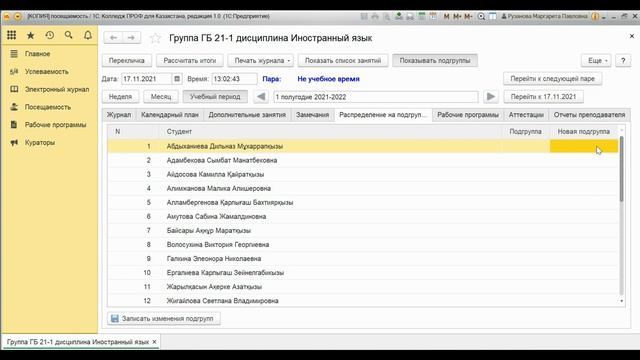This screenshot has width=640, height=360.
Task: Open the History clock icon
Action: pos(50,36)
